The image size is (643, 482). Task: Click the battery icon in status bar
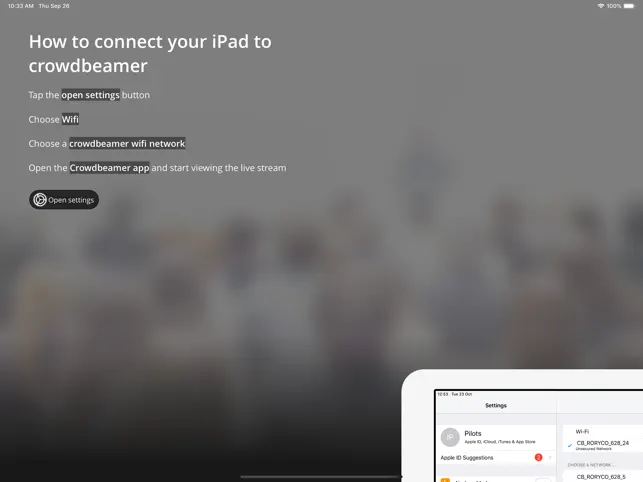629,6
